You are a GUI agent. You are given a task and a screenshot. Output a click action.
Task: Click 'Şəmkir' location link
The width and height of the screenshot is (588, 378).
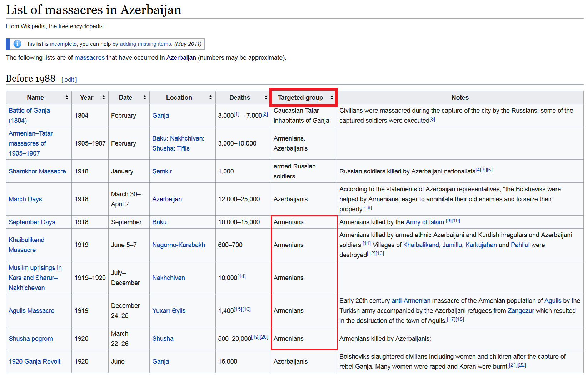[162, 171]
